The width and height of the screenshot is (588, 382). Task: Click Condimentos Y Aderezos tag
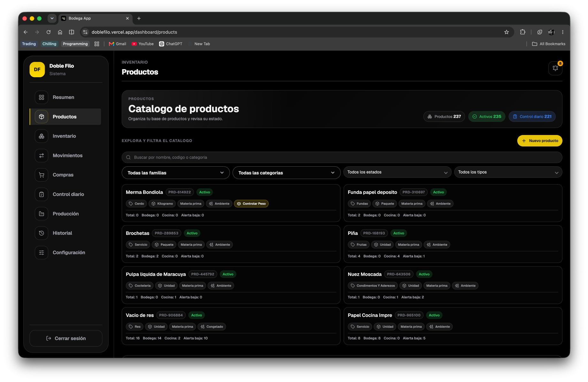point(372,286)
